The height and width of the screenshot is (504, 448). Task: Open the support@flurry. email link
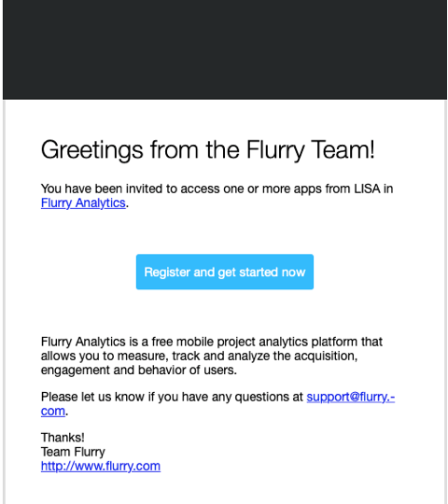[351, 397]
